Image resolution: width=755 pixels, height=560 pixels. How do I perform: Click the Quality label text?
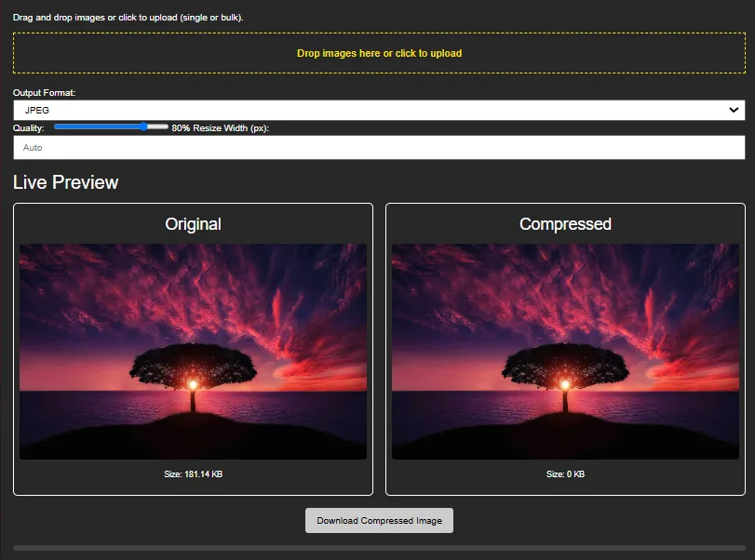[x=29, y=128]
